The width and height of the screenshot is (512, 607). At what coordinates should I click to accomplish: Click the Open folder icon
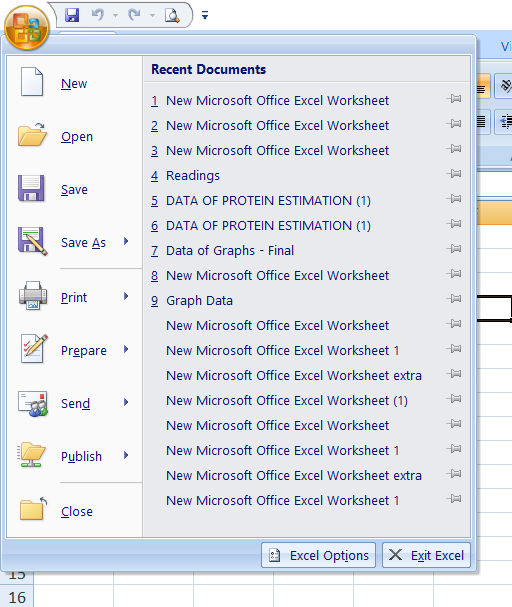tap(32, 135)
